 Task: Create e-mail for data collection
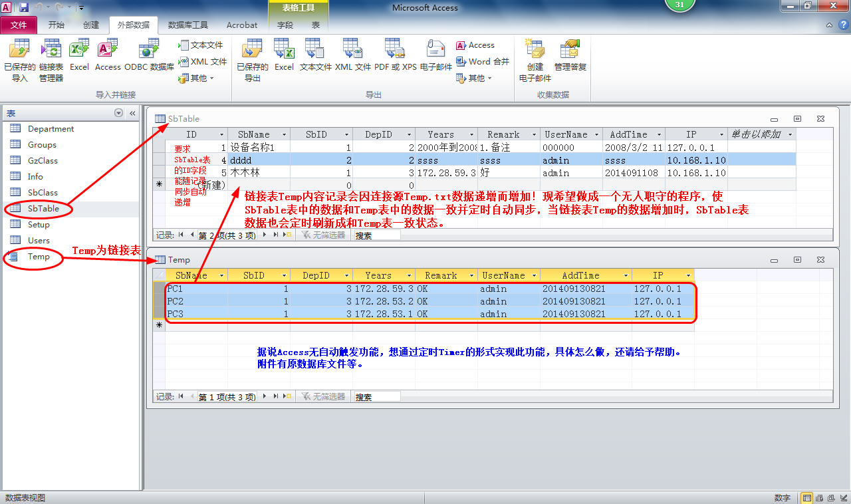[535, 60]
